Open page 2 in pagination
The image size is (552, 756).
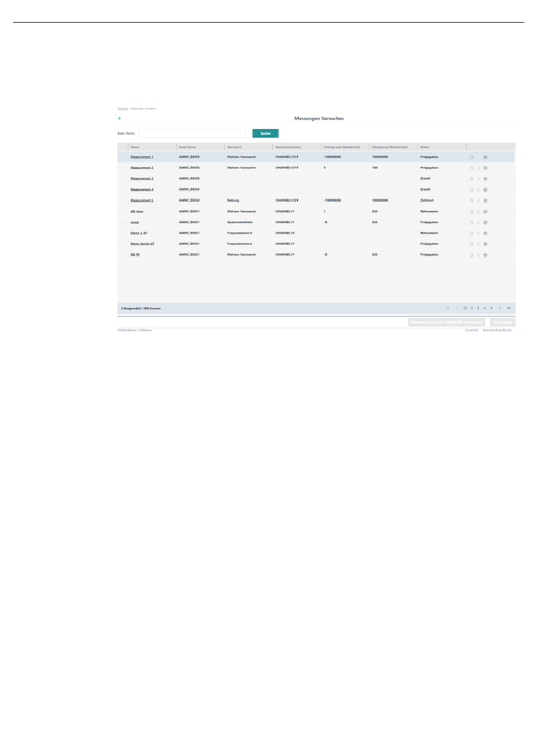click(472, 308)
